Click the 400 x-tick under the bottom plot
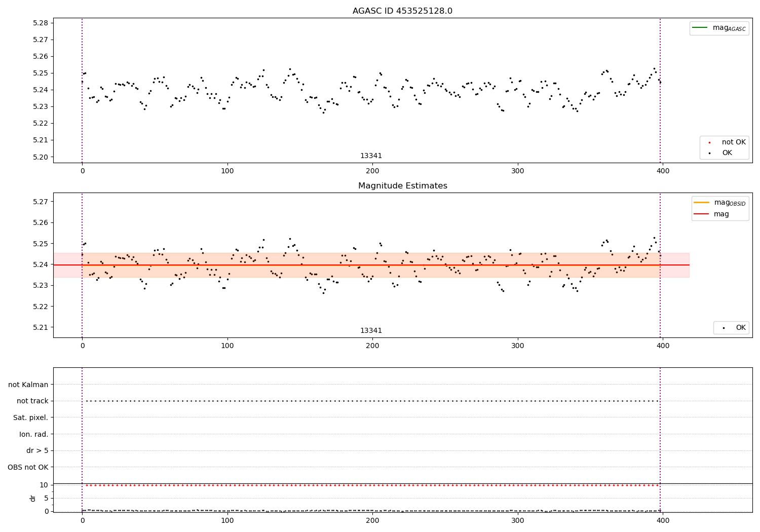Screen dimensions: 760x532 pyautogui.click(x=663, y=520)
